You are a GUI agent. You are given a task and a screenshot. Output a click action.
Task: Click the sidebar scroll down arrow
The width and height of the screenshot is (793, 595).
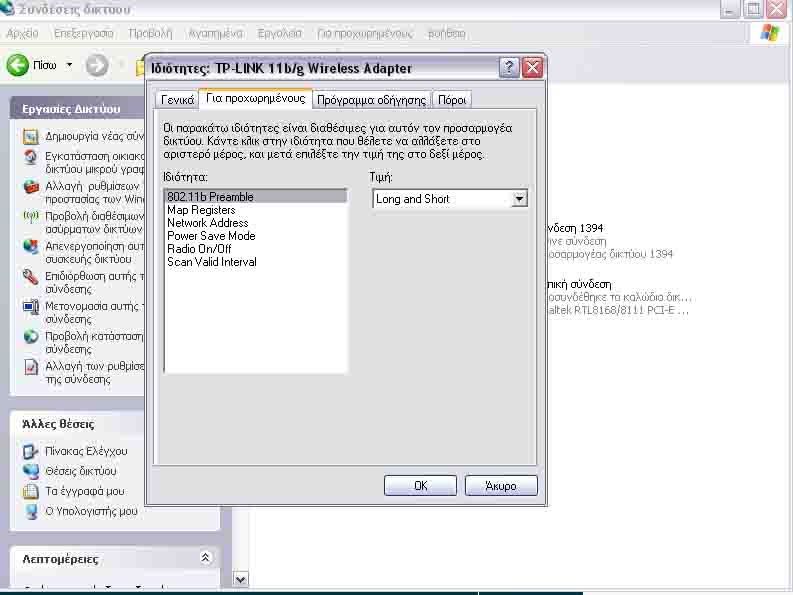tap(241, 579)
